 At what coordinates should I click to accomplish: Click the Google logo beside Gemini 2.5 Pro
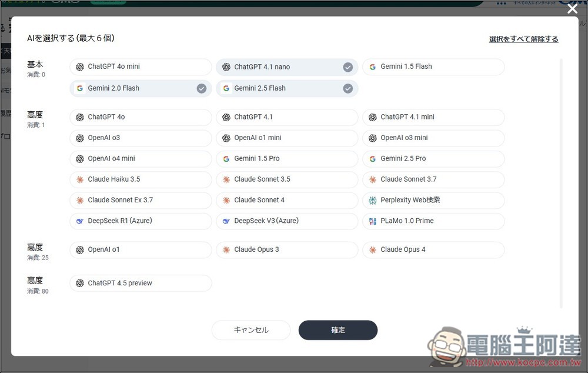coord(372,159)
